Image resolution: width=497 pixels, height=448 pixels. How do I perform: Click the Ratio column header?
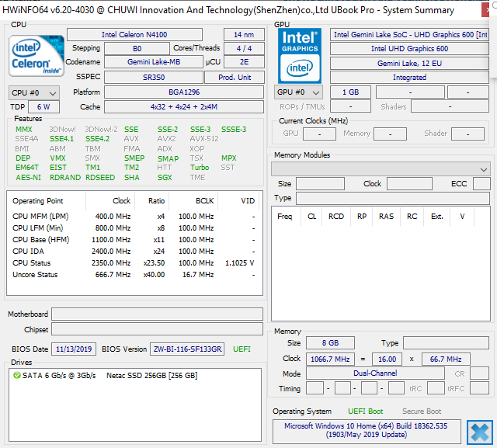[156, 201]
